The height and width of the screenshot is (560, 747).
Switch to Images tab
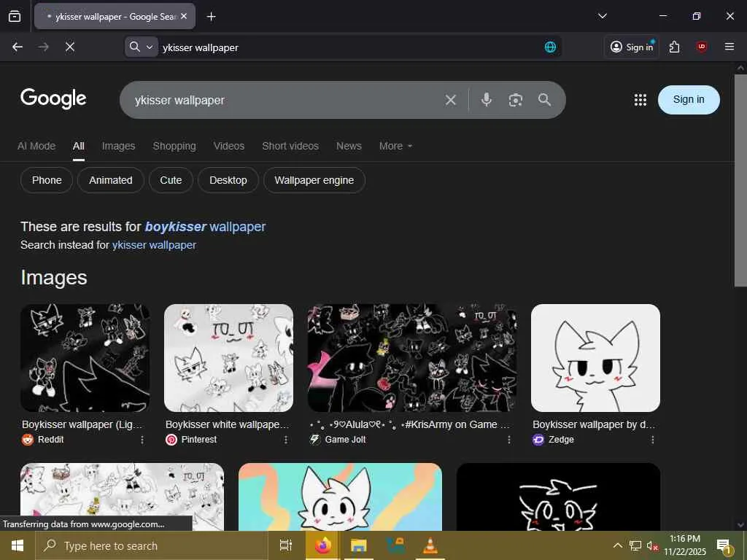click(118, 146)
